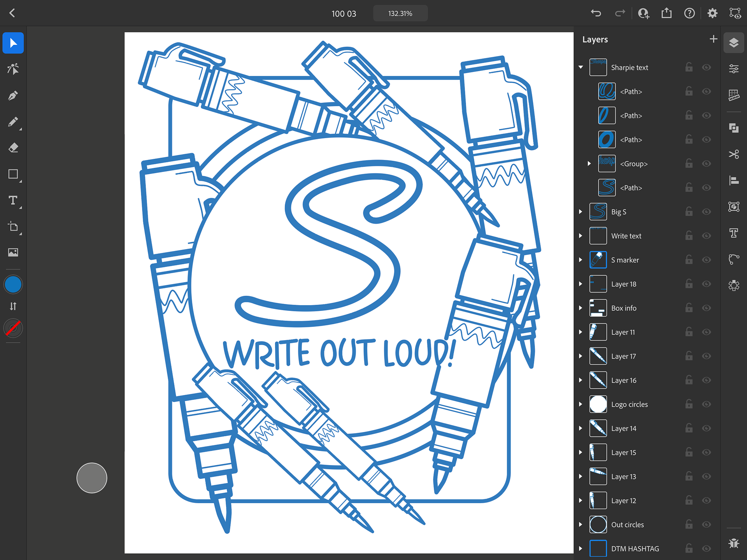This screenshot has width=747, height=560.
Task: Select the Selection arrow tool
Action: click(13, 43)
